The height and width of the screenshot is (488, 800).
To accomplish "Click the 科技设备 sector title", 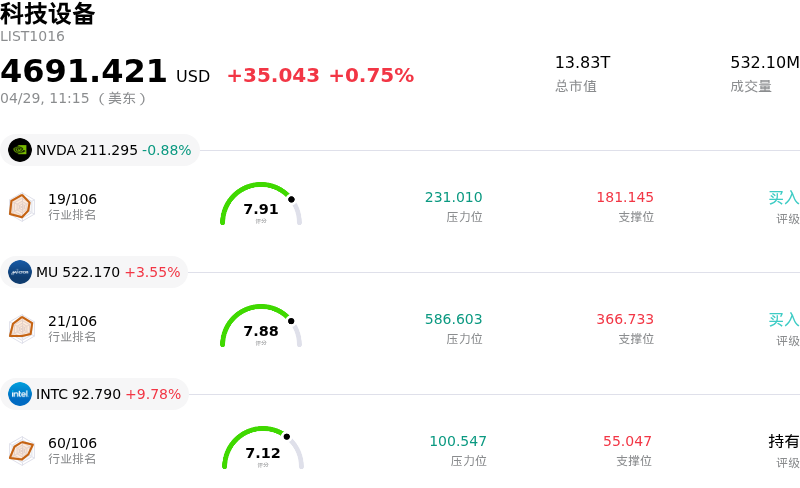I will [48, 14].
